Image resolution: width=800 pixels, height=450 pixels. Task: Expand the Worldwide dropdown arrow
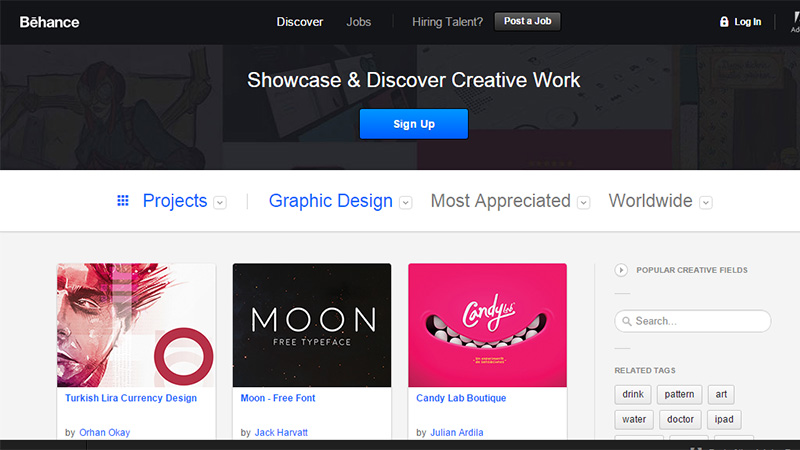[706, 203]
